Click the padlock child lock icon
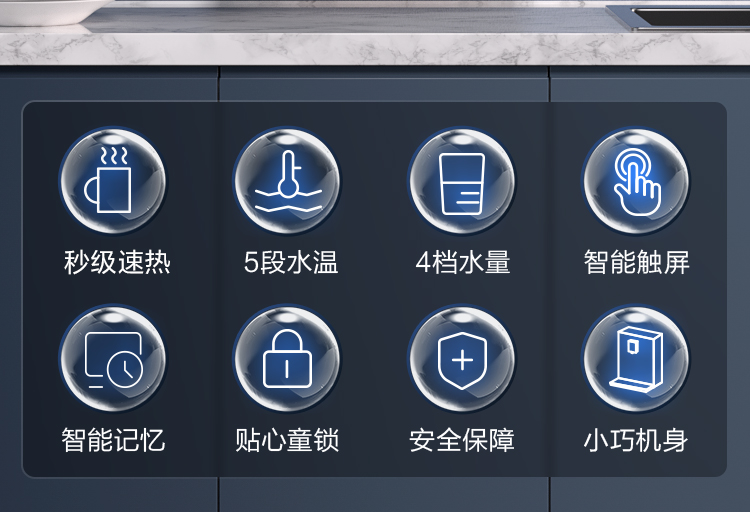750x512 pixels. [287, 359]
